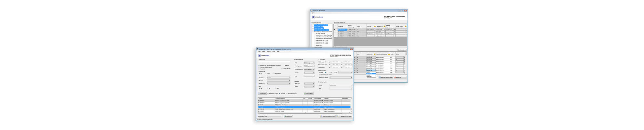
Task: Select the highlighted P'9820 BT Headset result row
Action: click(x=304, y=107)
